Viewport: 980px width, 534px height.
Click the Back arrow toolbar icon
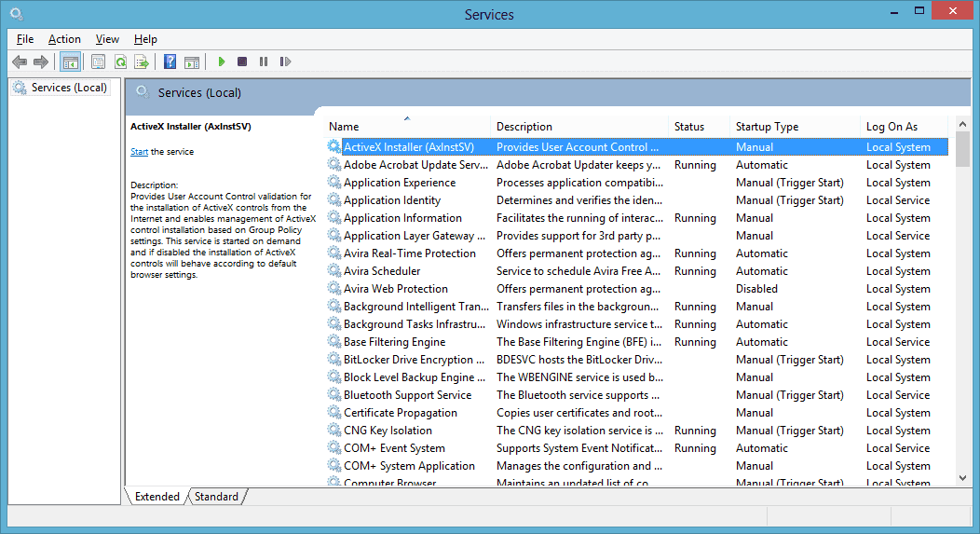pos(20,62)
